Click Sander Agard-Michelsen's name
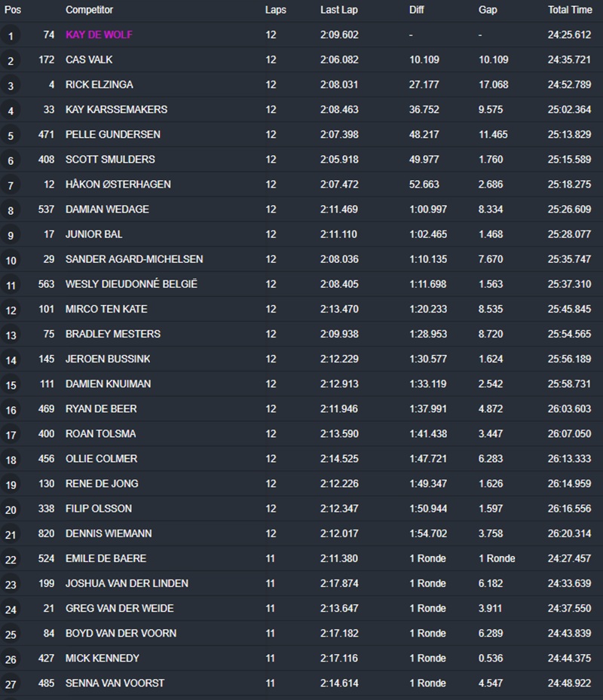603x700 pixels. tap(134, 259)
